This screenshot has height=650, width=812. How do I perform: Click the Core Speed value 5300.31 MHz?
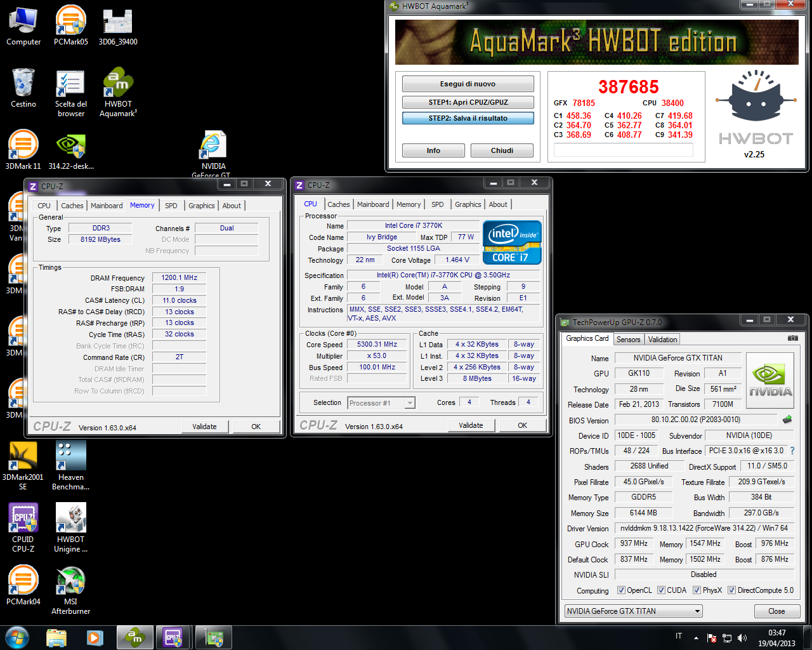click(377, 345)
